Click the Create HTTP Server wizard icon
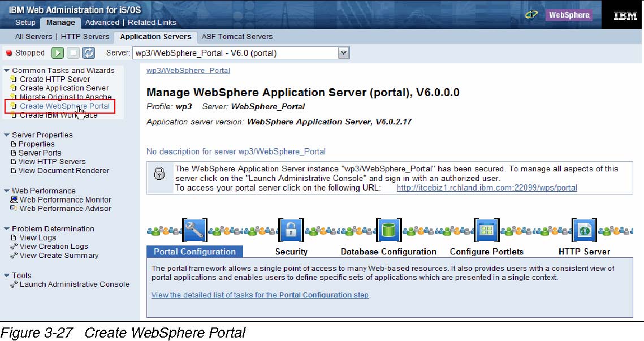Screen dimensions: 644x341 click(14, 79)
